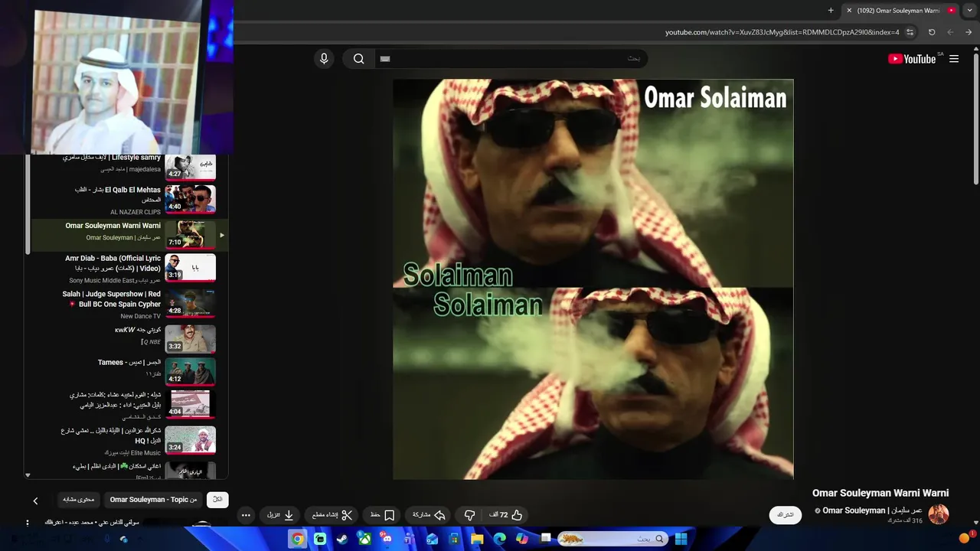Open more actions three-dot menu
The image size is (980, 551).
(246, 515)
